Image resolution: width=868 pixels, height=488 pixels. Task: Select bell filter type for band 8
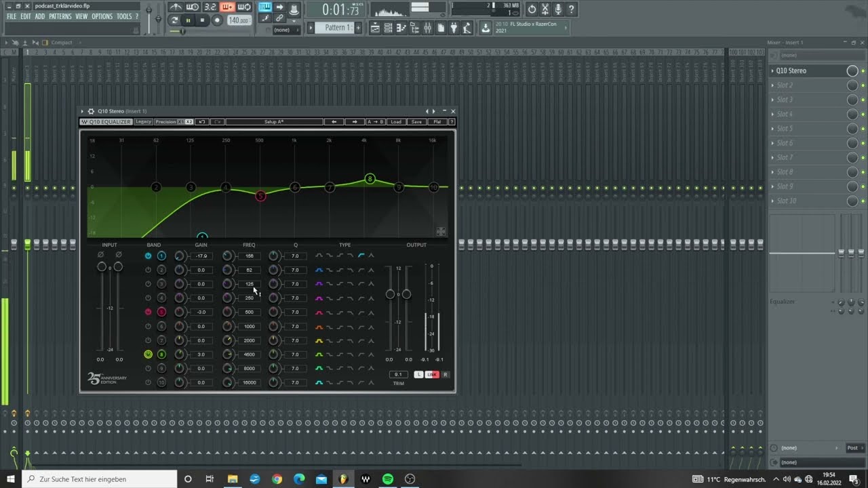319,354
